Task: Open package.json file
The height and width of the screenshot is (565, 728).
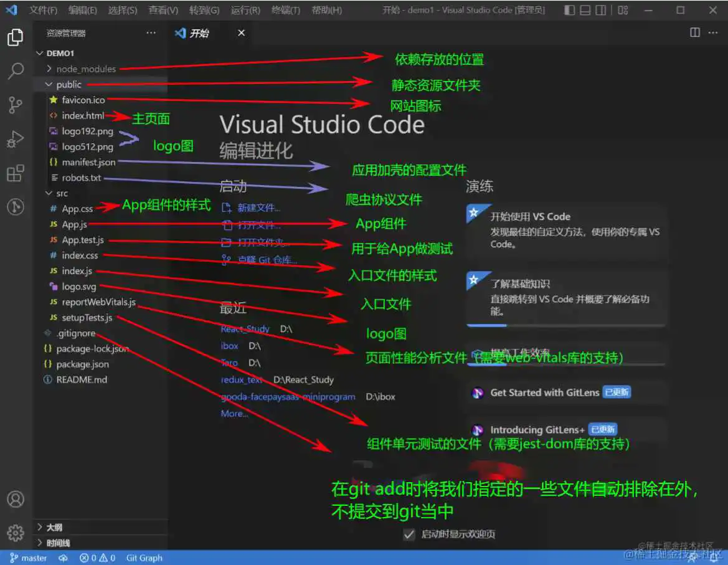Action: coord(82,364)
